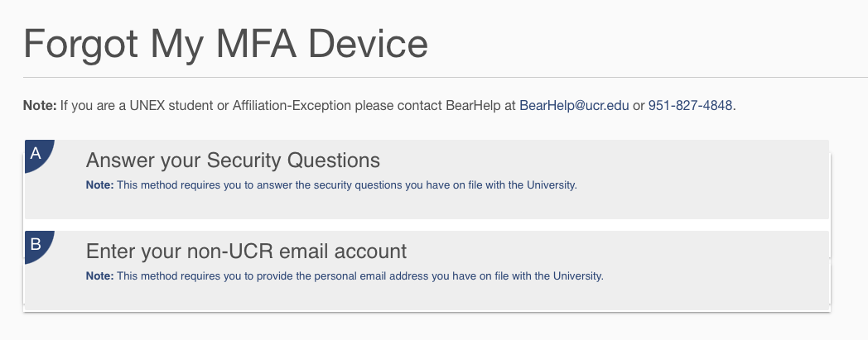Click the bold Note label in option A
The image size is (868, 340).
(x=99, y=184)
